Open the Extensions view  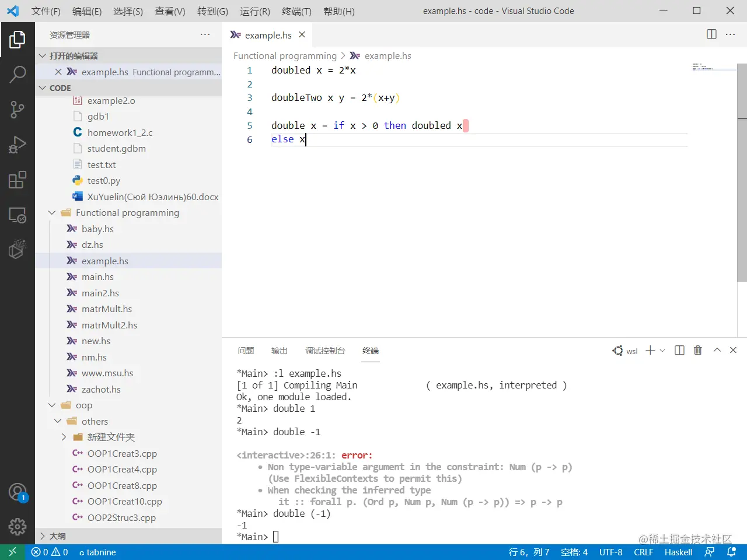coord(18,180)
